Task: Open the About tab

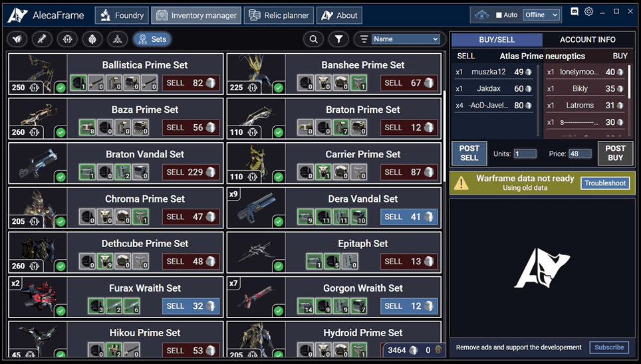Action: [x=339, y=15]
